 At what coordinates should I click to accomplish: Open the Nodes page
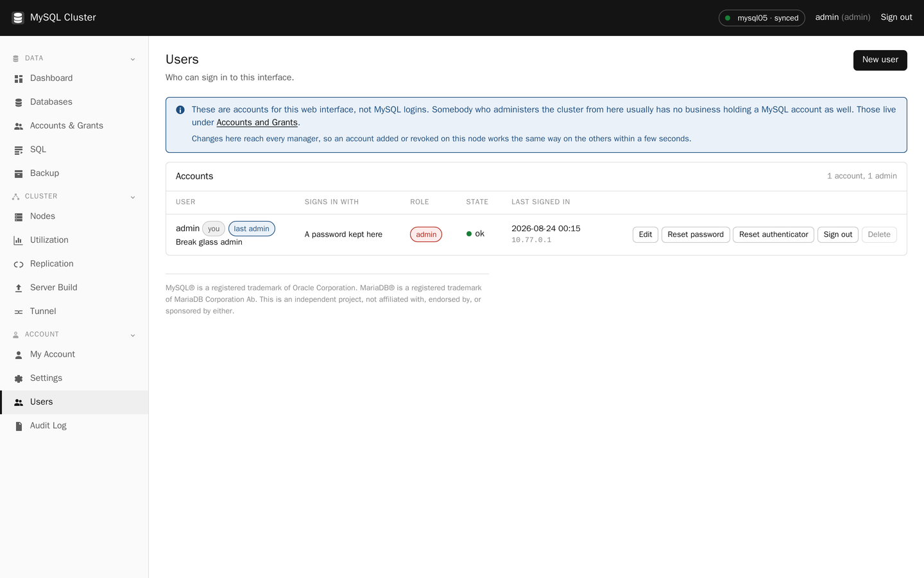[x=74, y=216]
